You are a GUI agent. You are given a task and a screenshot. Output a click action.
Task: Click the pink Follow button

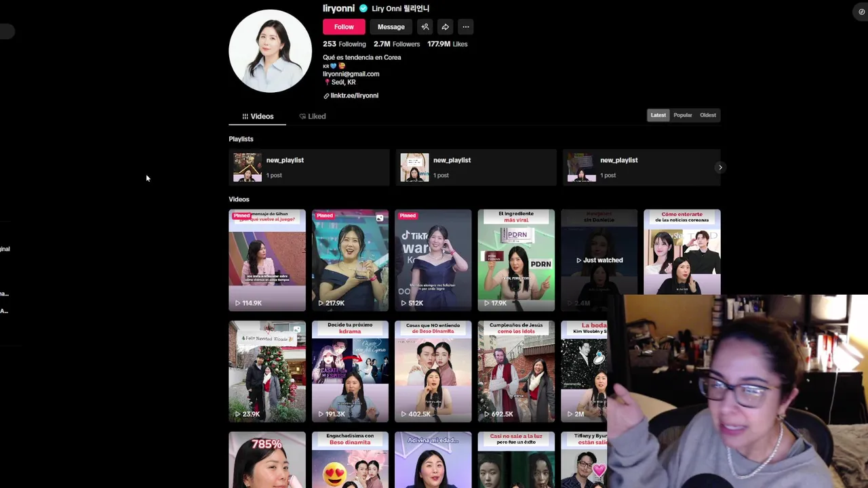(x=344, y=27)
